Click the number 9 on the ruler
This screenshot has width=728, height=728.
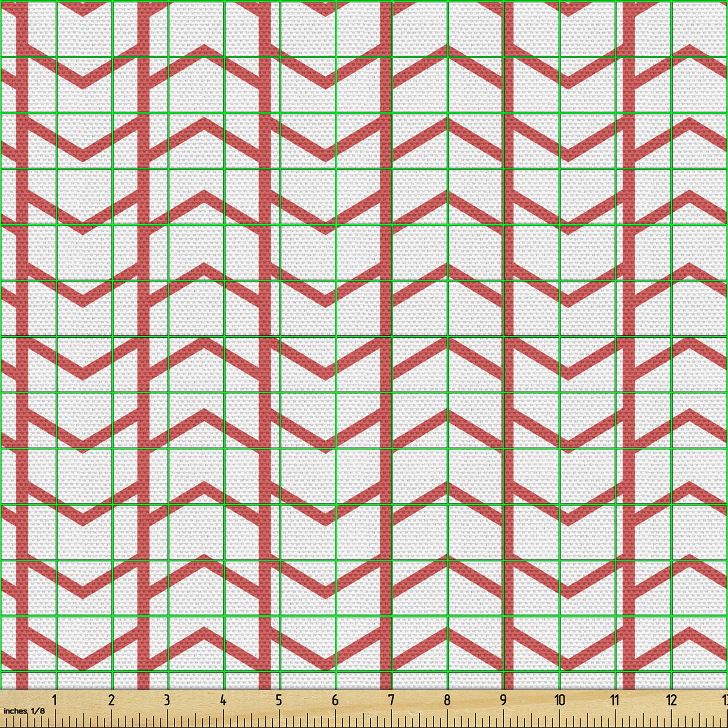pyautogui.click(x=503, y=700)
